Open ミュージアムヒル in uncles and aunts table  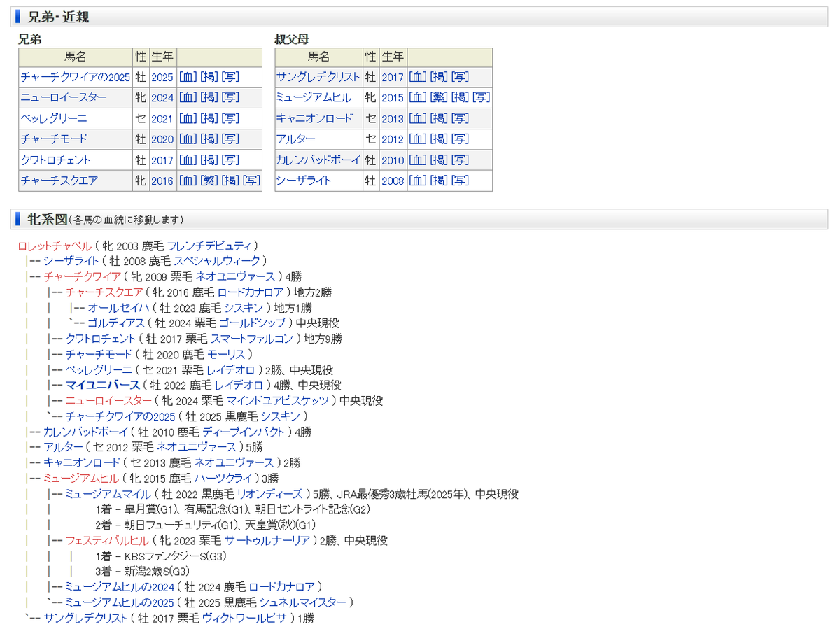314,97
